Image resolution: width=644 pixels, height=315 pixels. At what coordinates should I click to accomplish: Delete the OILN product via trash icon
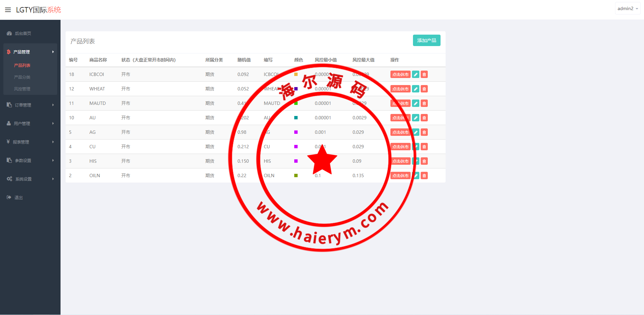424,176
